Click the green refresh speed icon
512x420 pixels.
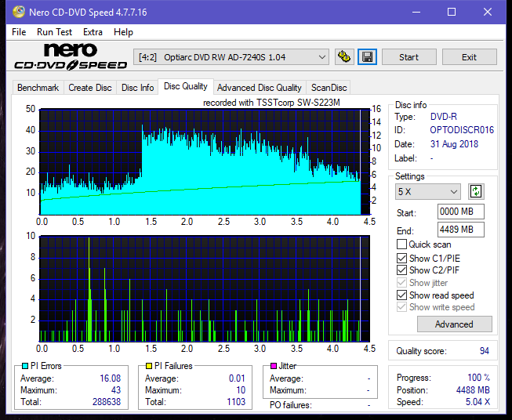pos(476,191)
